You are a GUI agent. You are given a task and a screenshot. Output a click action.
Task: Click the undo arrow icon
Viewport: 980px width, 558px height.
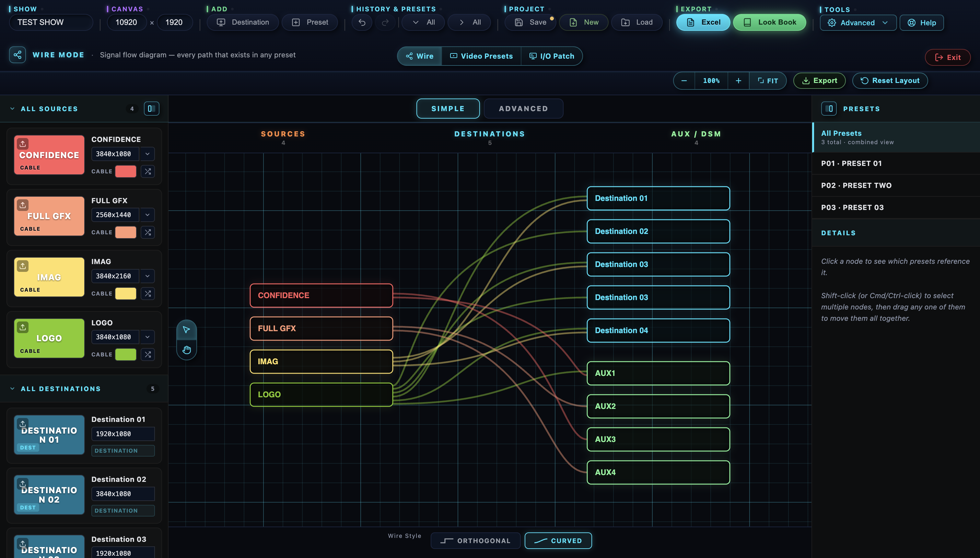click(x=362, y=22)
